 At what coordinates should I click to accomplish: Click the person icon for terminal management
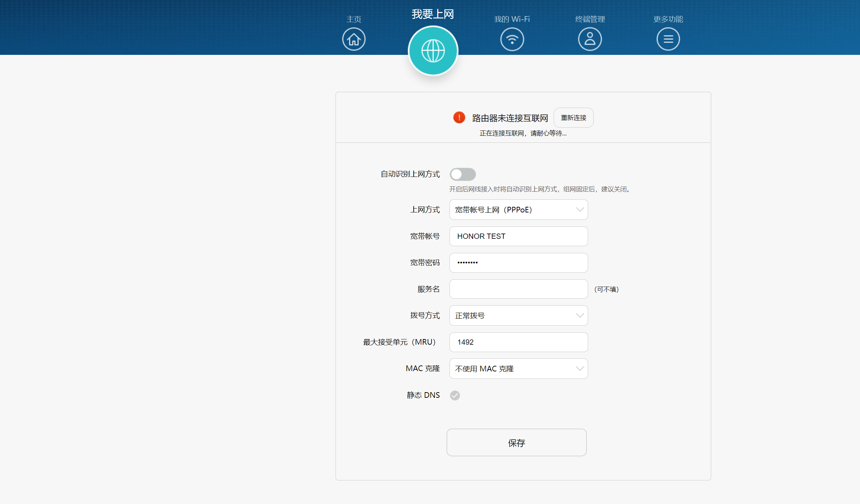(x=590, y=39)
